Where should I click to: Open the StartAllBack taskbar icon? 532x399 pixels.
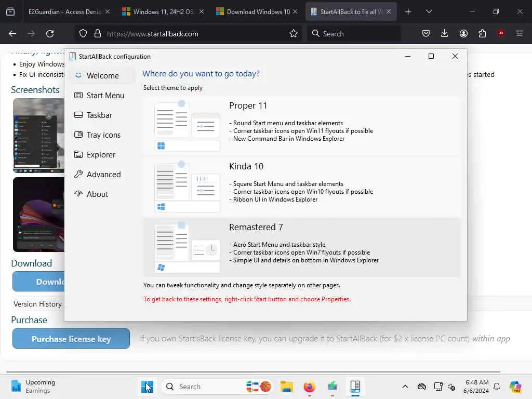355,387
